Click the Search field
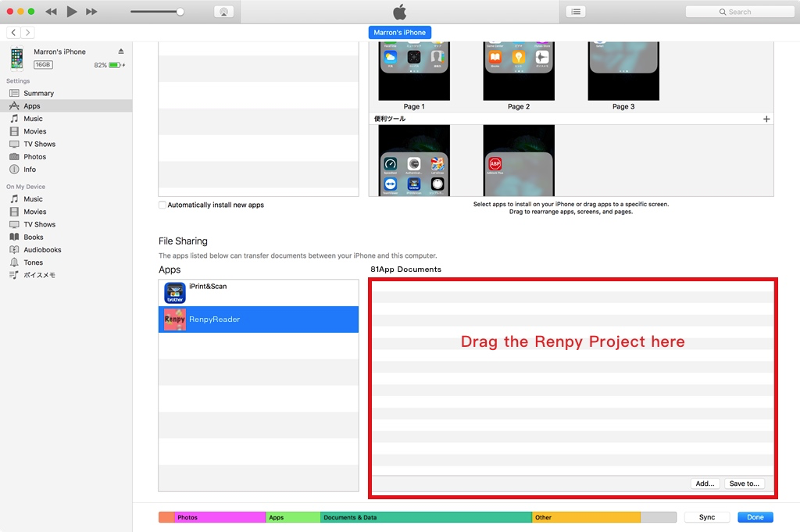This screenshot has width=800, height=532. (739, 12)
